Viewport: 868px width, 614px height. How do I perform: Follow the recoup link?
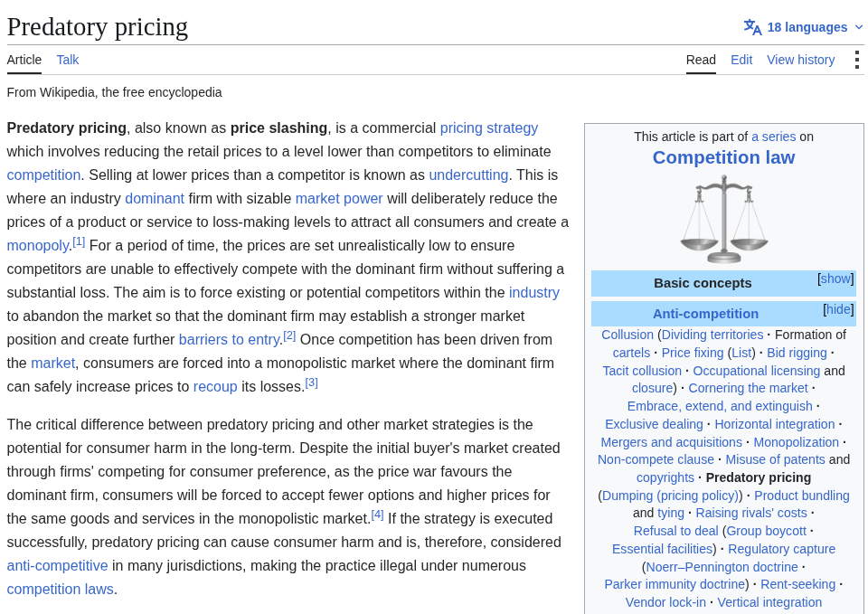point(215,386)
